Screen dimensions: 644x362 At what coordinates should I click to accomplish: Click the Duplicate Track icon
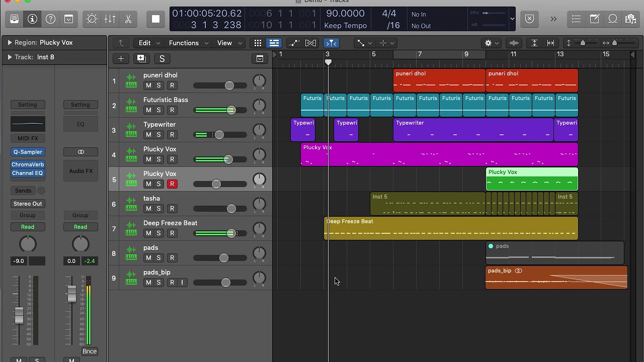tap(141, 59)
